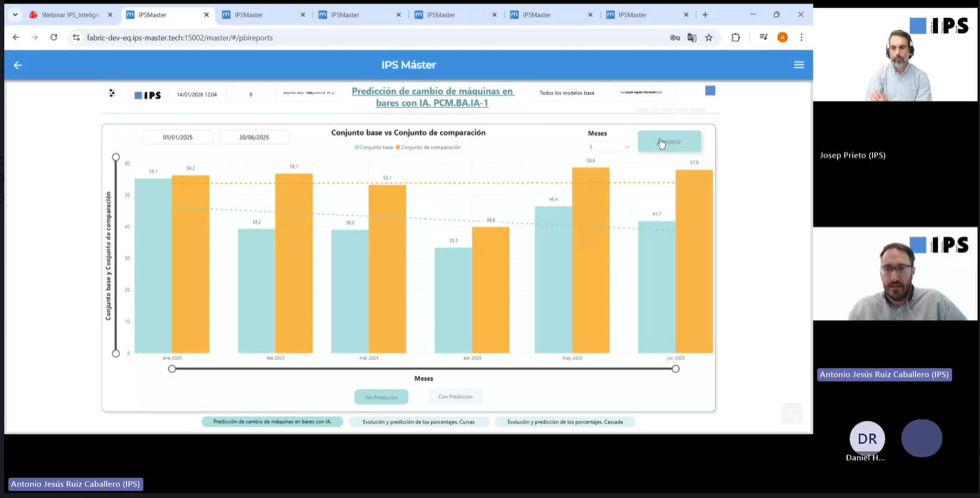Image resolution: width=980 pixels, height=498 pixels.
Task: Open the reading list icon in the toolbar
Action: pyautogui.click(x=763, y=36)
